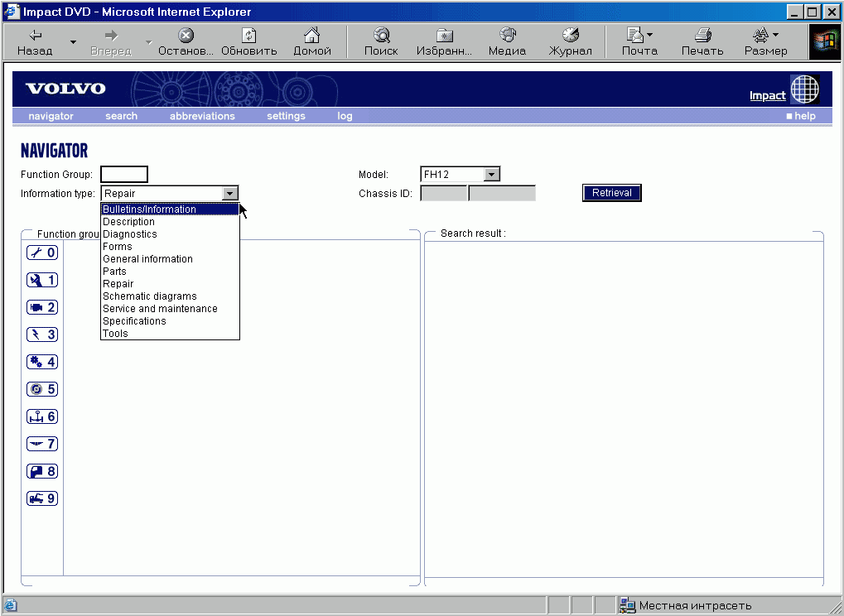Viewport: 844px width, 616px height.
Task: Switch to the search tab
Action: [121, 116]
